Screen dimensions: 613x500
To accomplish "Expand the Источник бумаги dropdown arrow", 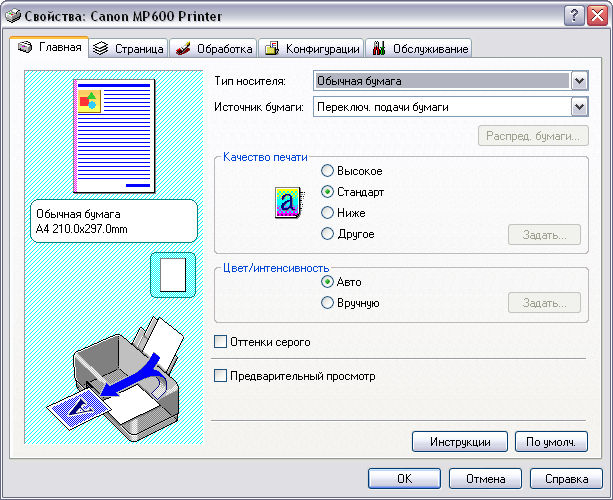I will point(579,107).
